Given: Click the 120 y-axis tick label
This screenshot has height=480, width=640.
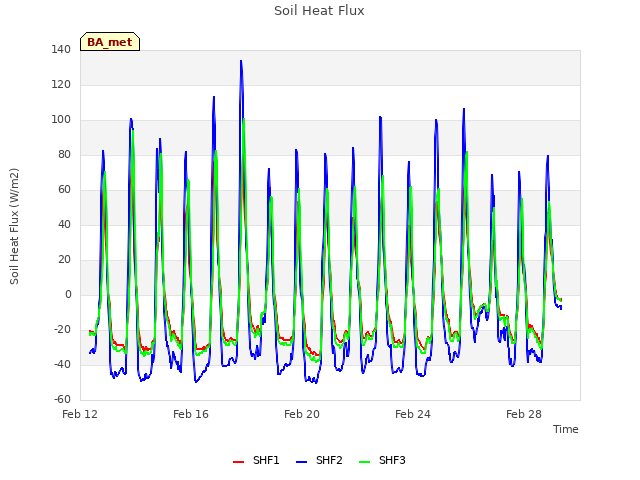Looking at the screenshot, I should 61,84.
